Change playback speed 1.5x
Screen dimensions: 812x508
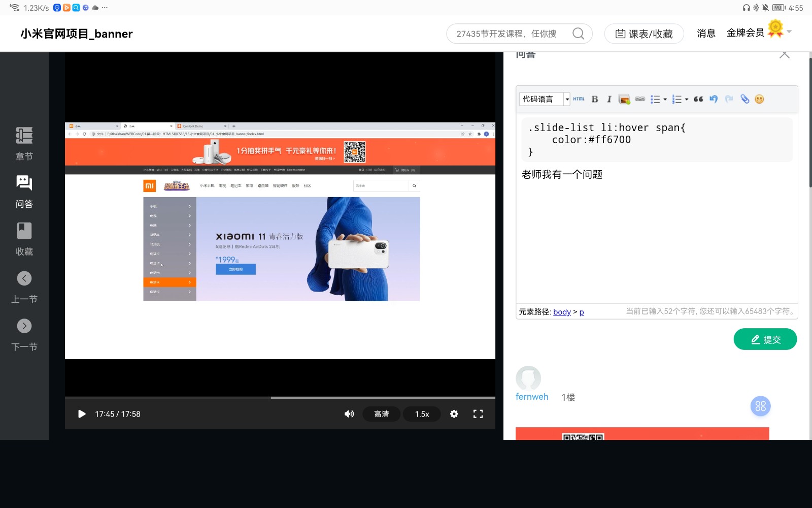(422, 414)
